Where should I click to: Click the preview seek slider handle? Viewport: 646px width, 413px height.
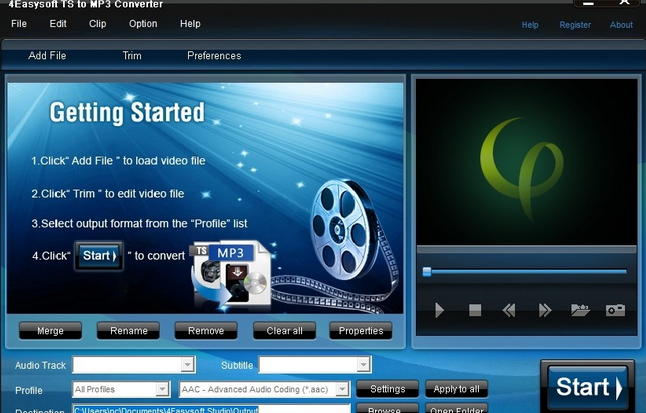pyautogui.click(x=427, y=272)
